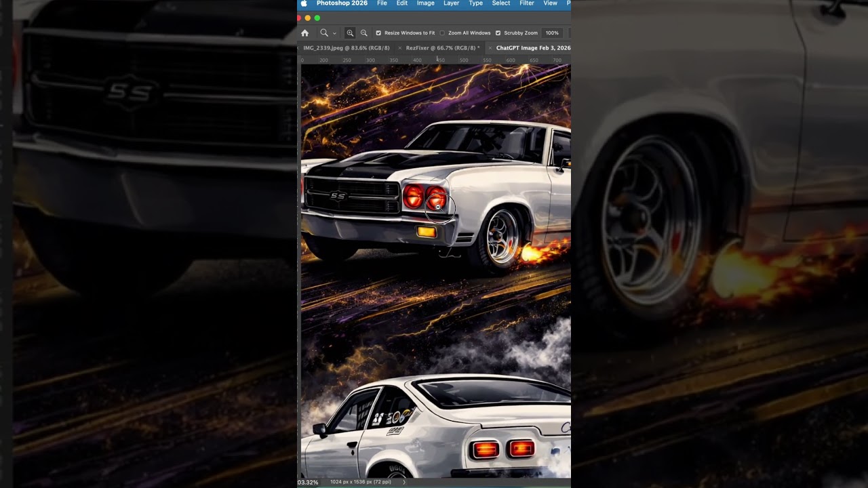Screen dimensions: 868x488
Task: Select the ChatGPT Image document tab
Action: click(533, 48)
